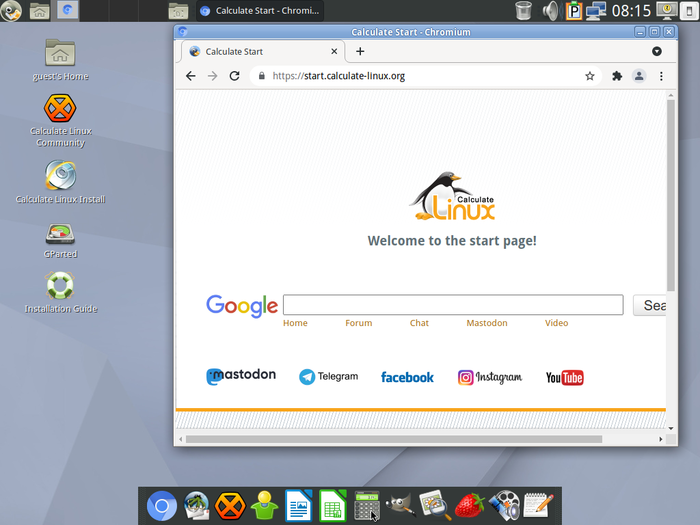Viewport: 700px width, 525px height.
Task: Bookmark this page with the star icon
Action: tap(590, 76)
